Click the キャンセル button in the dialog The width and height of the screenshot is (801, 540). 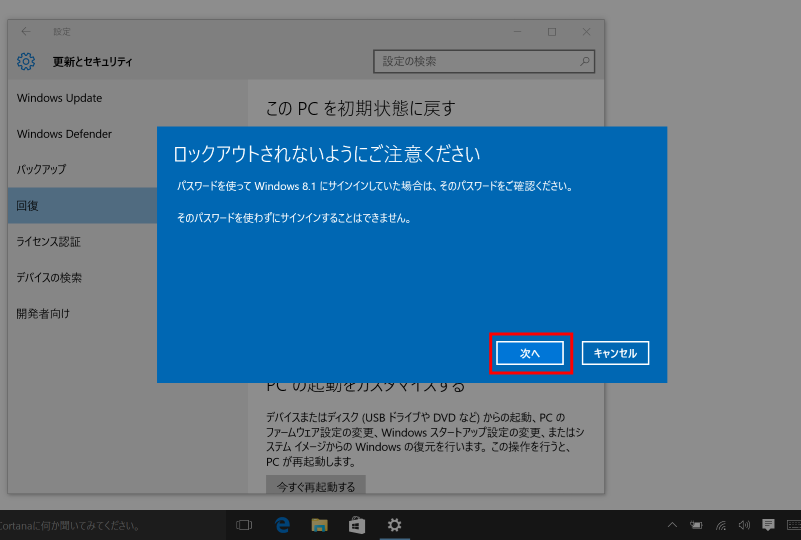point(615,353)
